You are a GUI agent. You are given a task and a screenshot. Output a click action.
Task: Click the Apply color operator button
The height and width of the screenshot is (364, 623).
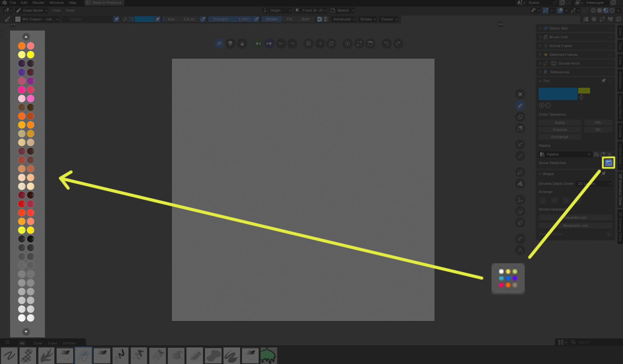[x=560, y=123]
